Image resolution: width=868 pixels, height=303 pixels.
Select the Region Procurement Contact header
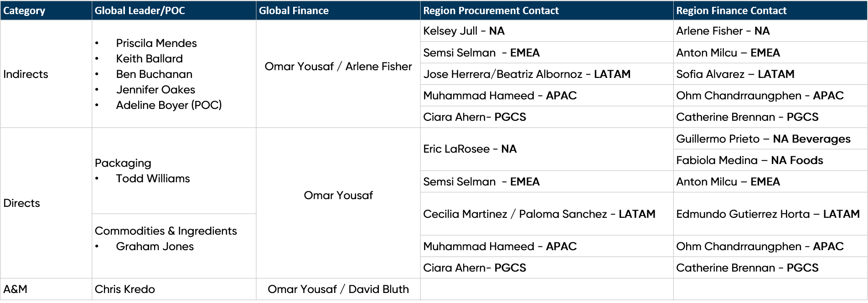(547, 10)
